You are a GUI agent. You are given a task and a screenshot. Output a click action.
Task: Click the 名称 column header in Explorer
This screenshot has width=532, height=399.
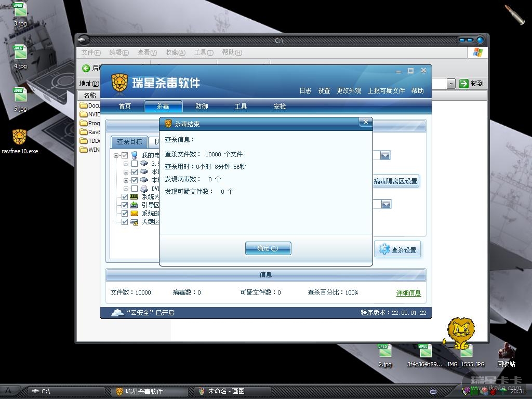tap(89, 96)
